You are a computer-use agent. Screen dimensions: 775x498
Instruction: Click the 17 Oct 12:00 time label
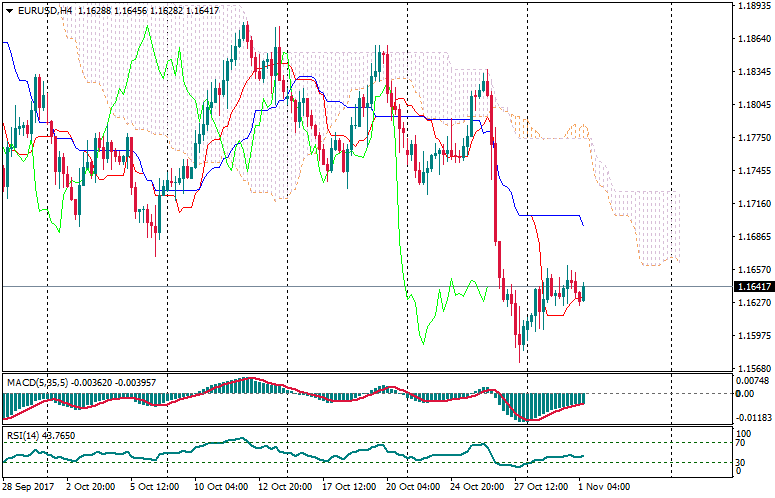coord(349,487)
